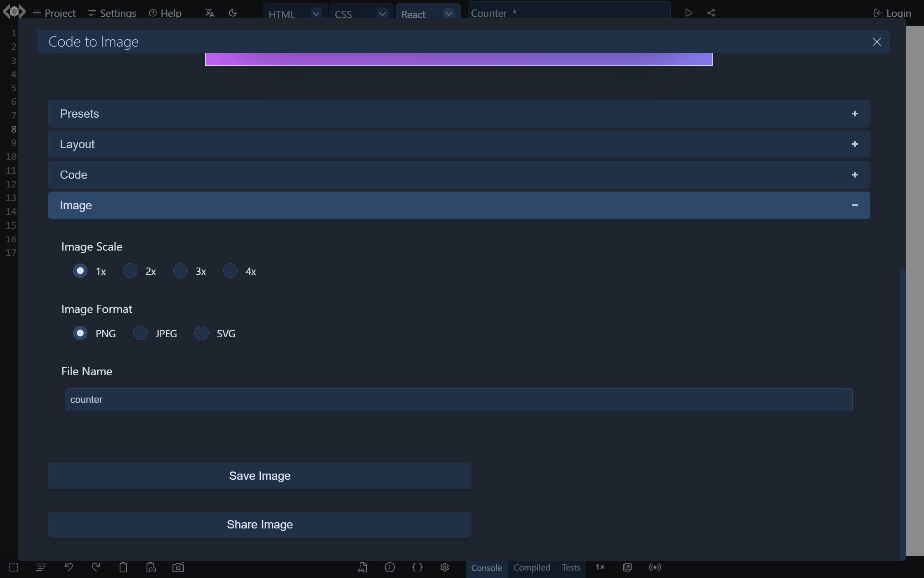Click the run play icon
The height and width of the screenshot is (578, 924).
click(x=688, y=13)
